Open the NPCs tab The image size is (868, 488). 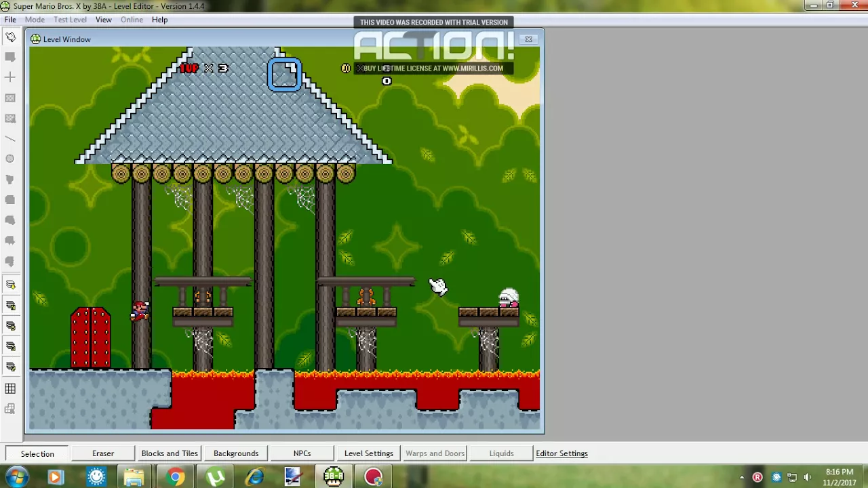pos(302,453)
